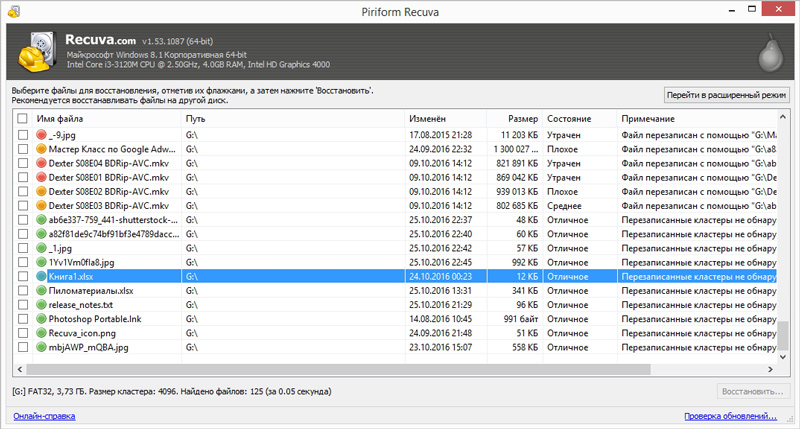Viewport: 800px width, 429px height.
Task: Check the box for Пиломатериалы.xlsx
Action: [x=22, y=291]
